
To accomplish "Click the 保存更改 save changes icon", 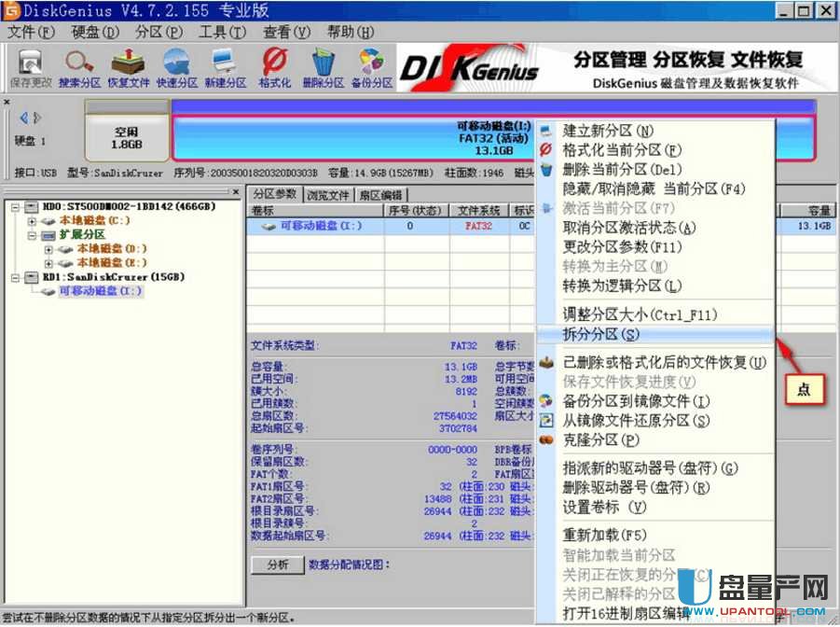I will tap(31, 68).
